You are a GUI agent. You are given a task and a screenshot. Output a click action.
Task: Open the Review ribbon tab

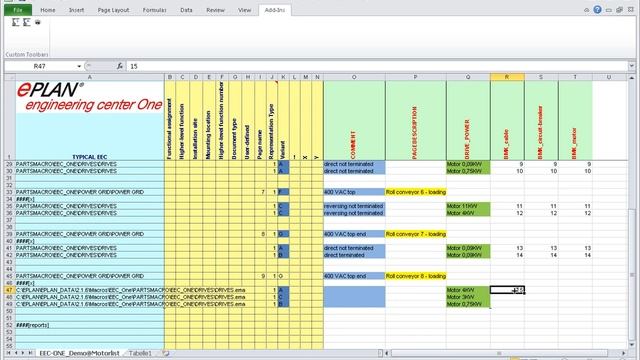(216, 10)
